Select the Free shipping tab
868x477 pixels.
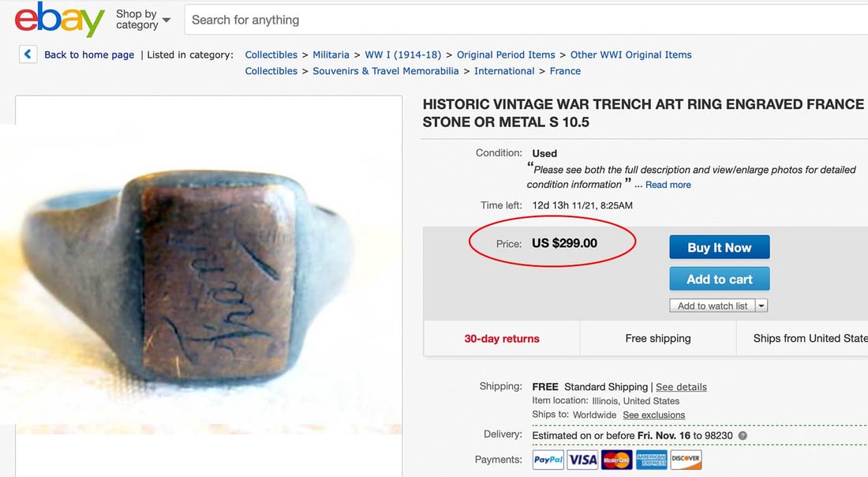point(658,338)
